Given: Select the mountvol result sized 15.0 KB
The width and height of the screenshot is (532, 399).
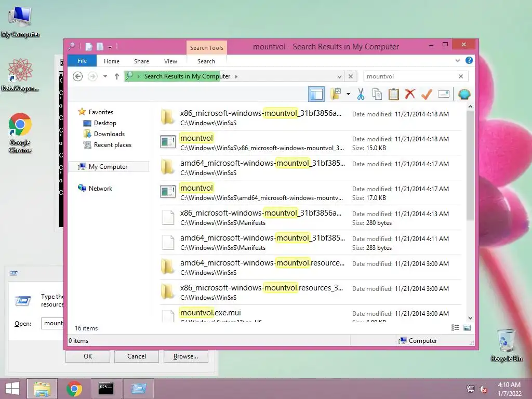Looking at the screenshot, I should (311, 143).
